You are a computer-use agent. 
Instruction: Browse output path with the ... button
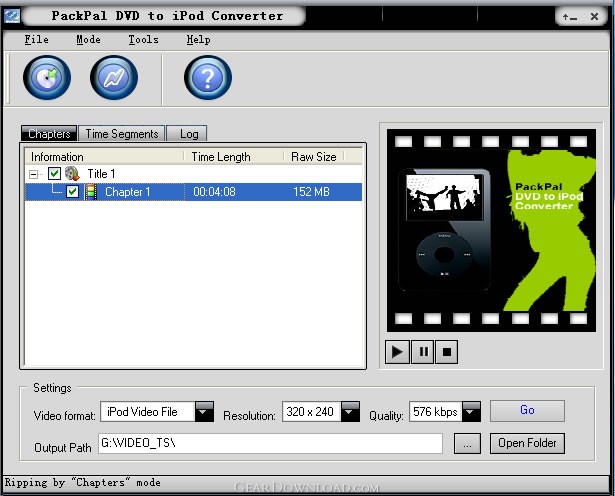pos(467,443)
